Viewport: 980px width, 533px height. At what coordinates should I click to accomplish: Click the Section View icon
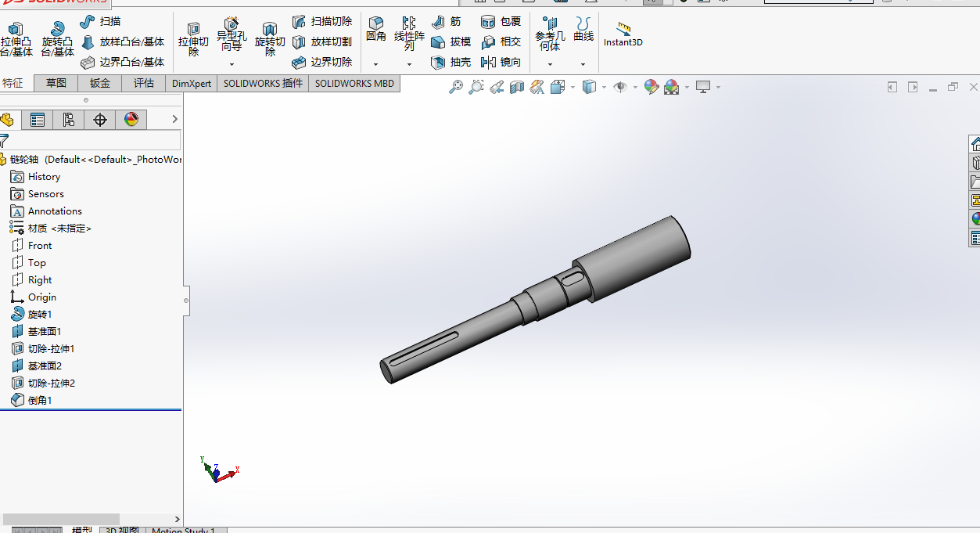point(517,87)
